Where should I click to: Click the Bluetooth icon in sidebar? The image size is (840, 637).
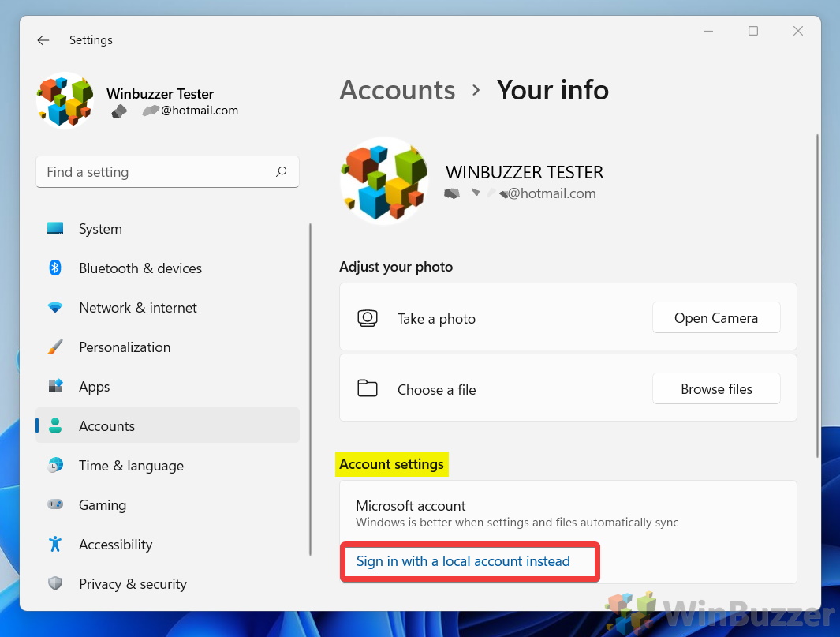click(55, 268)
